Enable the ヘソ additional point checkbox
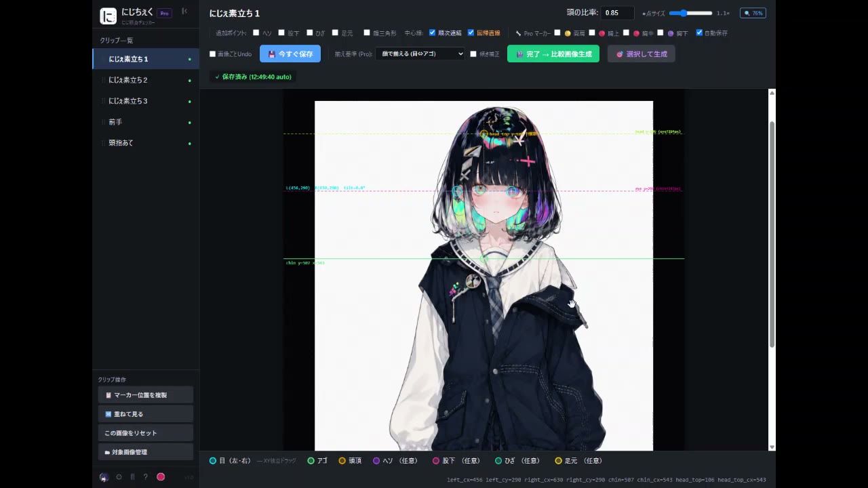The width and height of the screenshot is (868, 488). [x=256, y=33]
